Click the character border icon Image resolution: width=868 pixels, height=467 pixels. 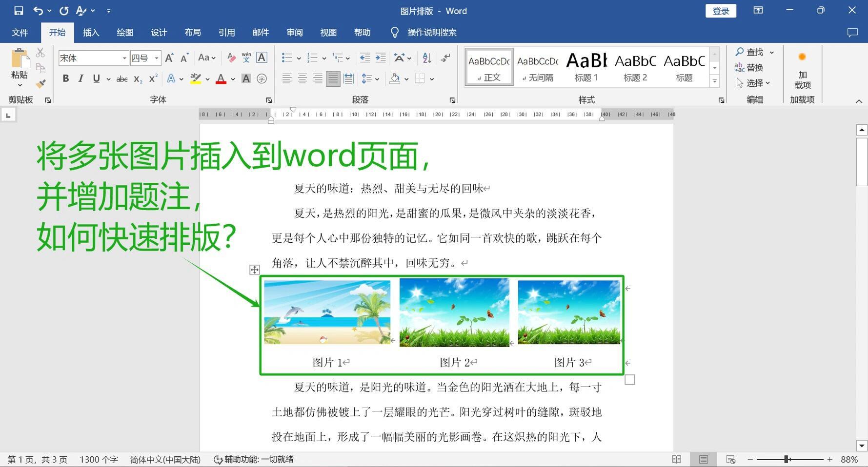pos(262,58)
